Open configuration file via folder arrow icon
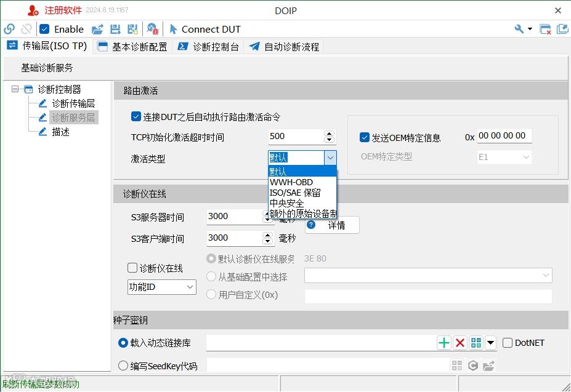The width and height of the screenshot is (571, 392). [x=97, y=29]
